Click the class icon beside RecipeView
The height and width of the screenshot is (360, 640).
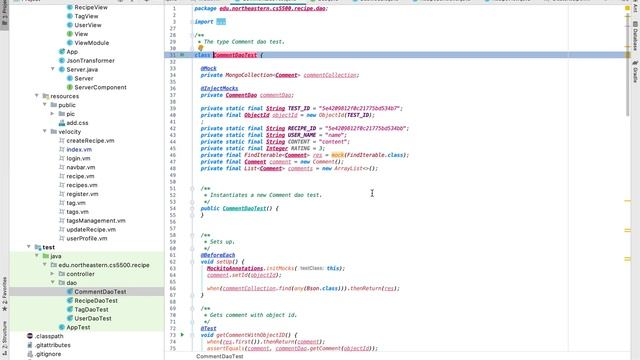[x=70, y=7]
